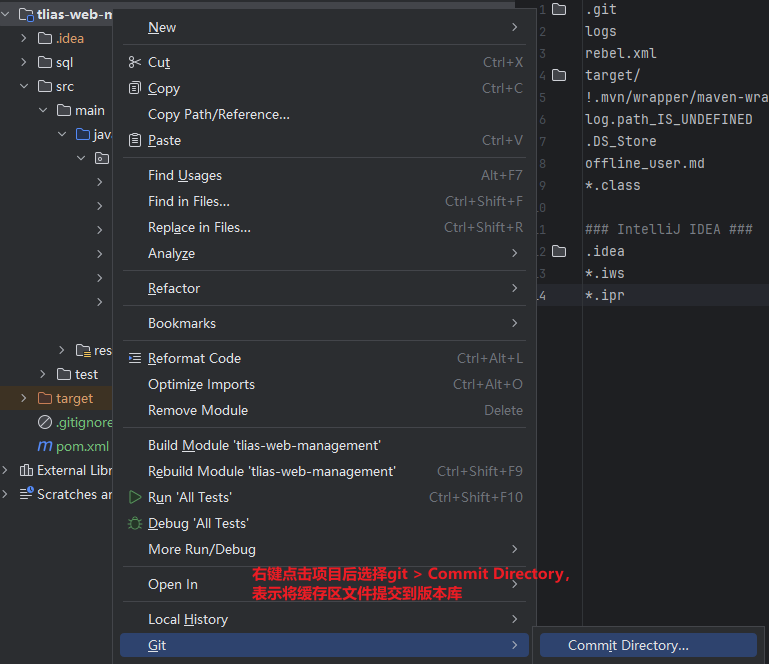This screenshot has height=664, width=769.
Task: Click the .DS_Store line
Action: coord(620,141)
